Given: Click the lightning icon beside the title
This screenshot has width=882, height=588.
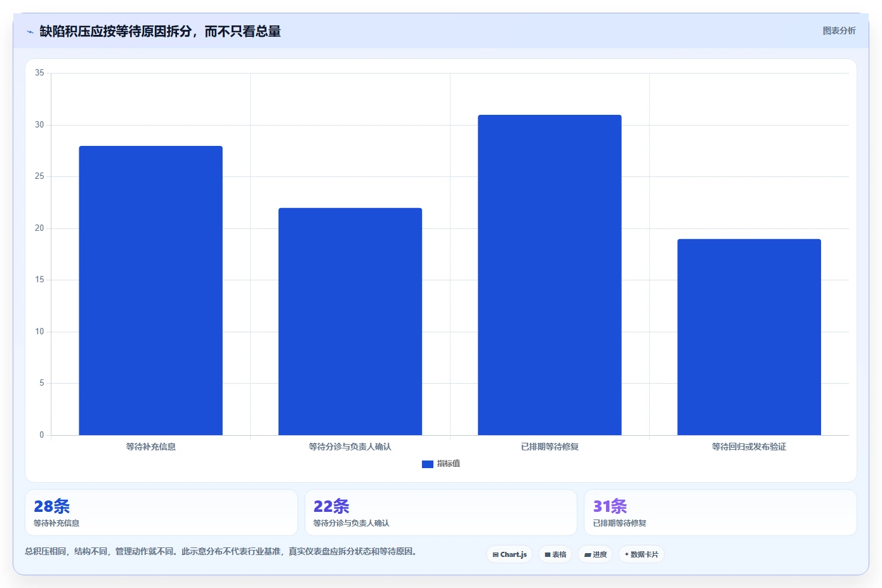Looking at the screenshot, I should (x=30, y=32).
